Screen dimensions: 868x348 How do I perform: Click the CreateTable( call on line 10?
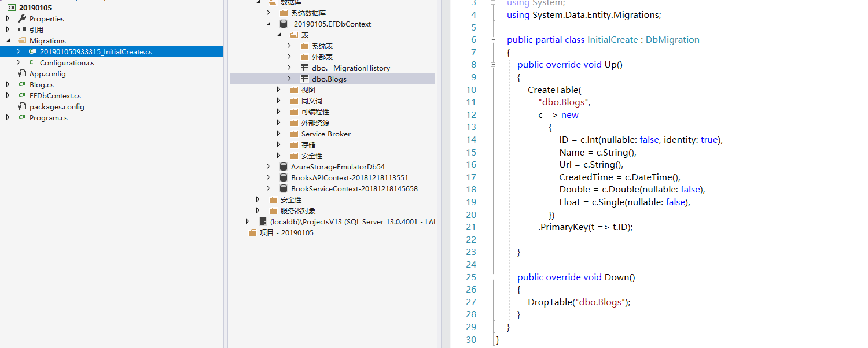(x=554, y=90)
